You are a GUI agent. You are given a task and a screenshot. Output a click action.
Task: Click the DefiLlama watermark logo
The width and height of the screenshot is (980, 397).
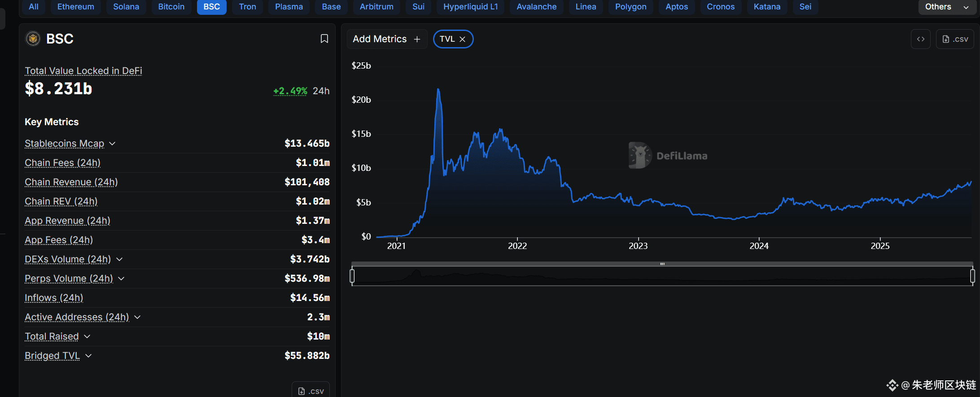click(x=640, y=156)
